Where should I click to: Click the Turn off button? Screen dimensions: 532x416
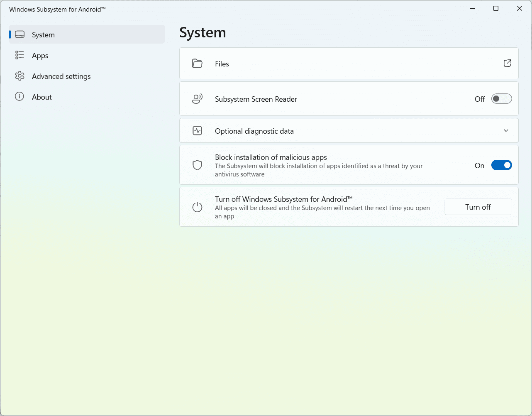pyautogui.click(x=478, y=207)
